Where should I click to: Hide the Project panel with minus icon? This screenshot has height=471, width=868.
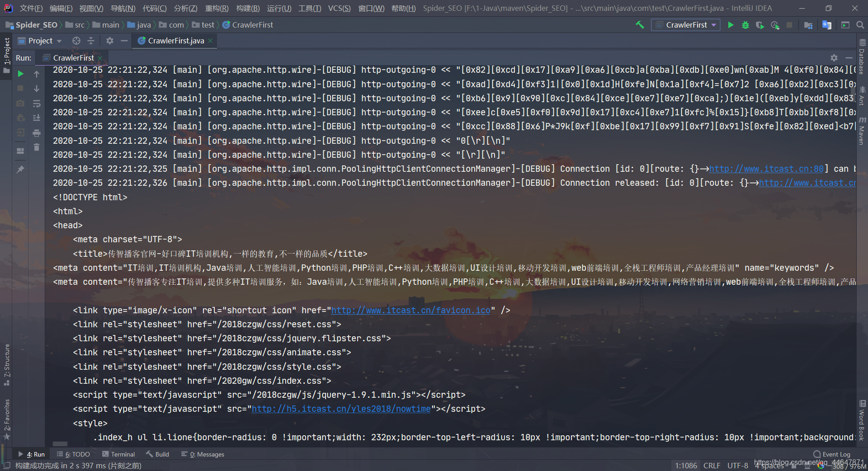pyautogui.click(x=124, y=41)
